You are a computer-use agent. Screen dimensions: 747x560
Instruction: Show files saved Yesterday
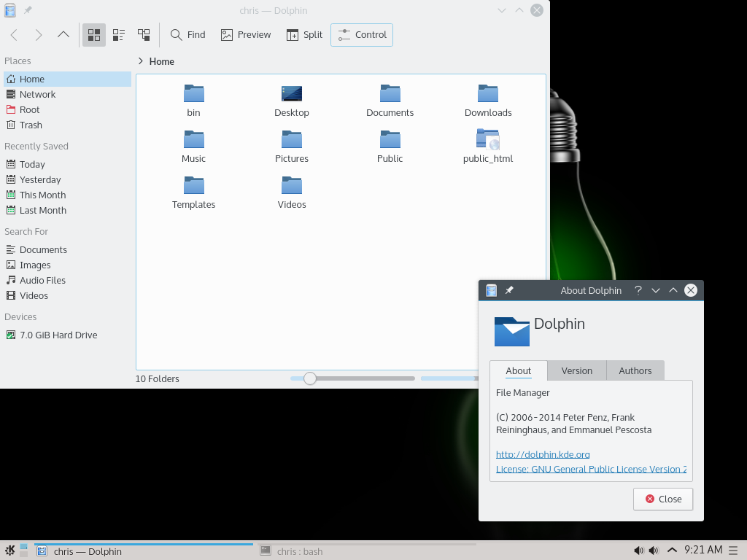tap(67, 179)
